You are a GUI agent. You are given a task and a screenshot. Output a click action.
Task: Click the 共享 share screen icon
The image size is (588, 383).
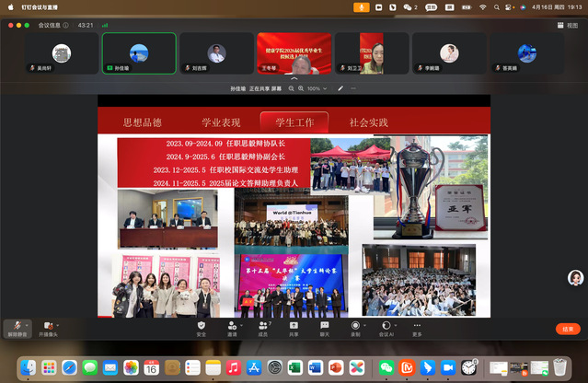tap(294, 326)
